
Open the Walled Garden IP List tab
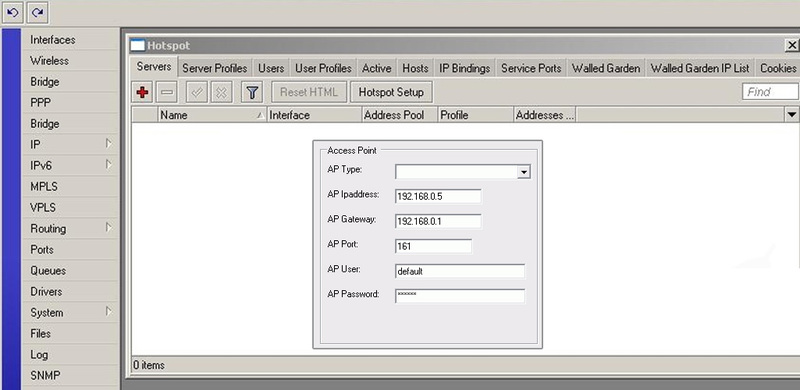[700, 68]
